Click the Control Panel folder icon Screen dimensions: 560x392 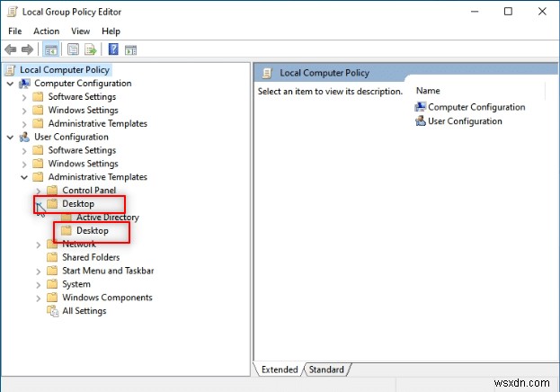click(x=52, y=190)
